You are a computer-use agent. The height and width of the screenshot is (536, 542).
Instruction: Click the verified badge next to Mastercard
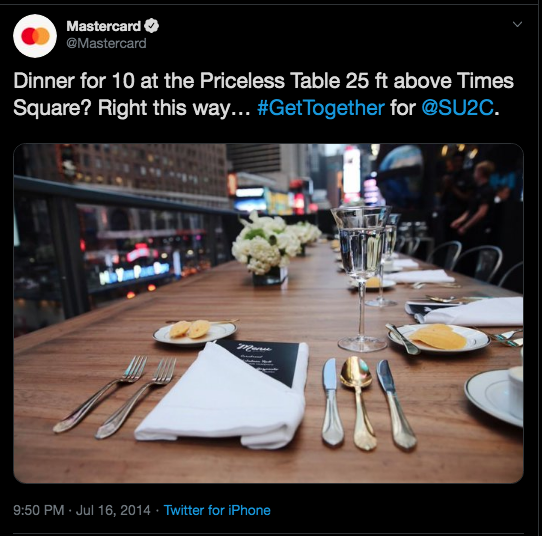151,26
